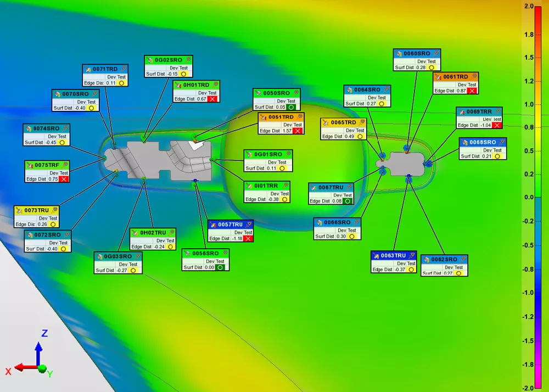Click the icon left of 0H02TRU title
549x392 pixels.
coord(136,233)
